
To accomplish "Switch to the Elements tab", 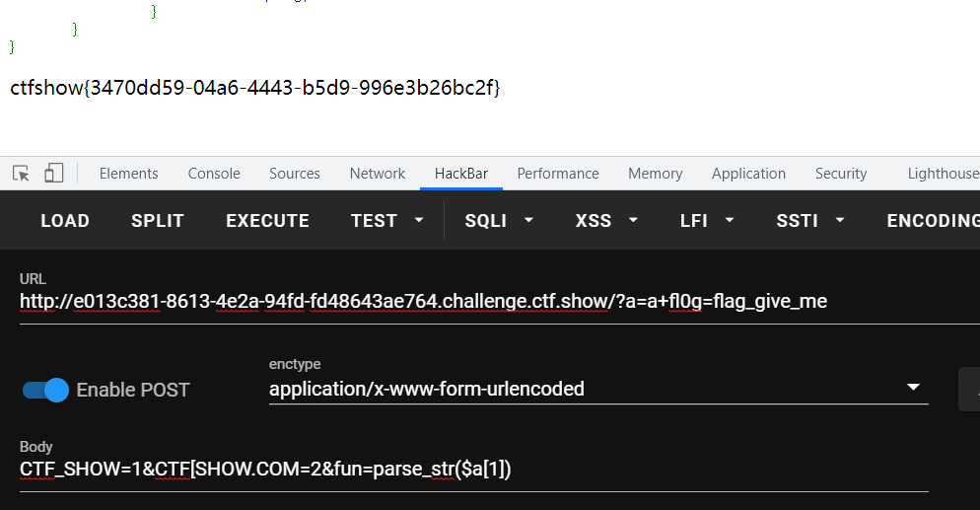I will pos(128,174).
